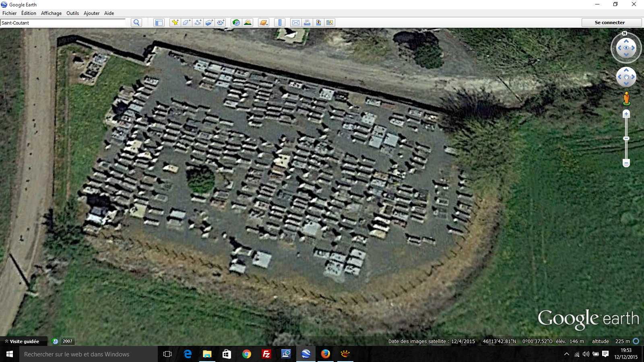This screenshot has height=362, width=644.
Task: Click the 2007 historical imagery button
Action: pyautogui.click(x=68, y=341)
